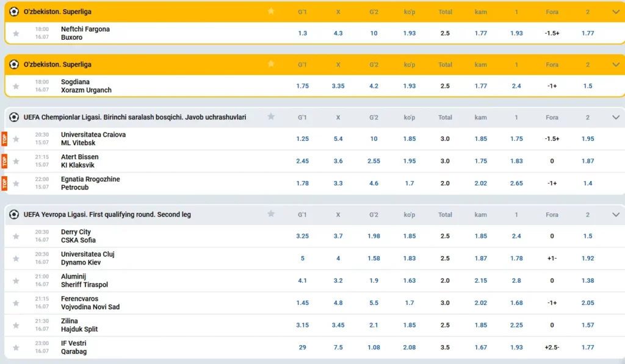The height and width of the screenshot is (364, 625).
Task: Click soccer ball icon beside UEFA Yevropa Ligasi
Action: pyautogui.click(x=14, y=214)
